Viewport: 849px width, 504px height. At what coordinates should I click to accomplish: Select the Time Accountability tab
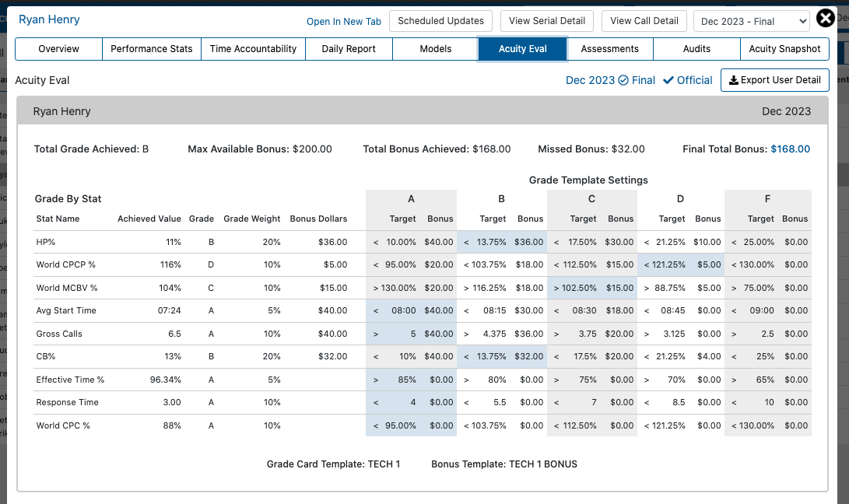(x=254, y=49)
